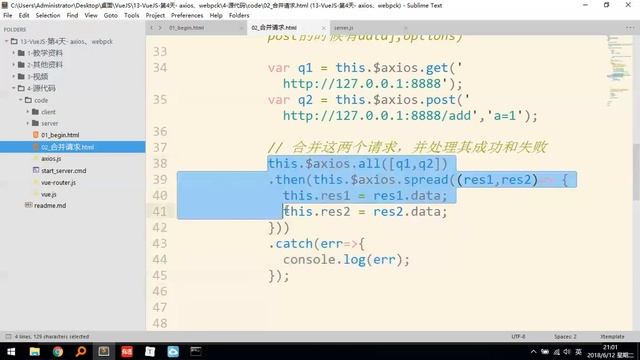Image resolution: width=640 pixels, height=360 pixels.
Task: Switch to the 01_begin.html tab
Action: [187, 28]
